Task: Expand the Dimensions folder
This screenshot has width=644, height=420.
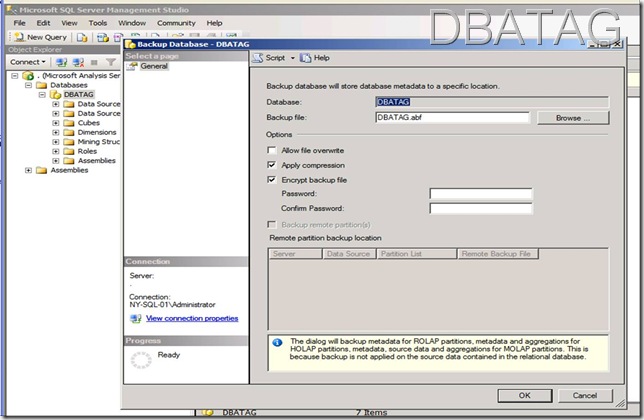Action: click(55, 132)
